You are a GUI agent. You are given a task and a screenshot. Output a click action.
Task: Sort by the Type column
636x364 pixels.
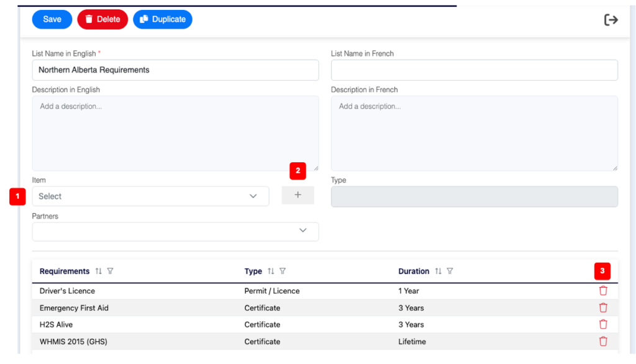coord(271,271)
